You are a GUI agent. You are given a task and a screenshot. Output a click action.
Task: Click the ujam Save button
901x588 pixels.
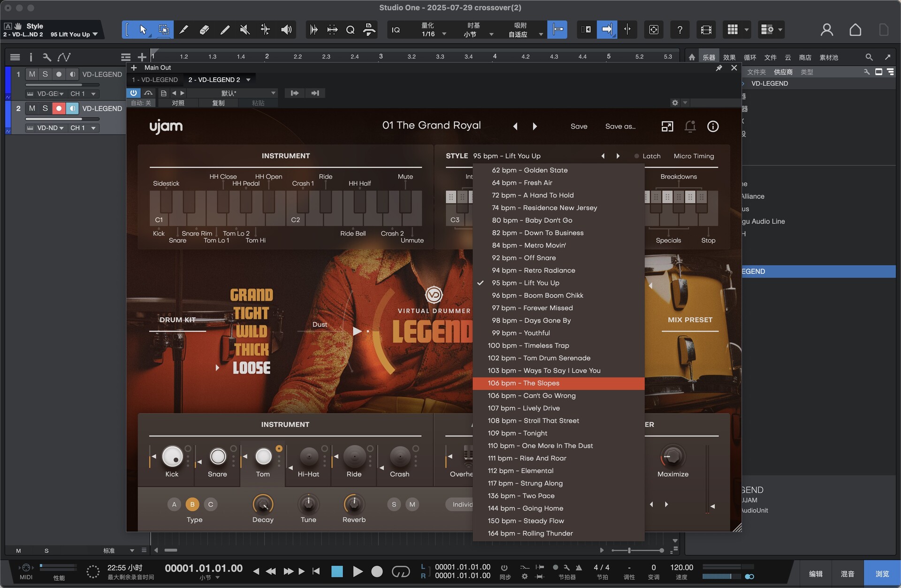(579, 126)
